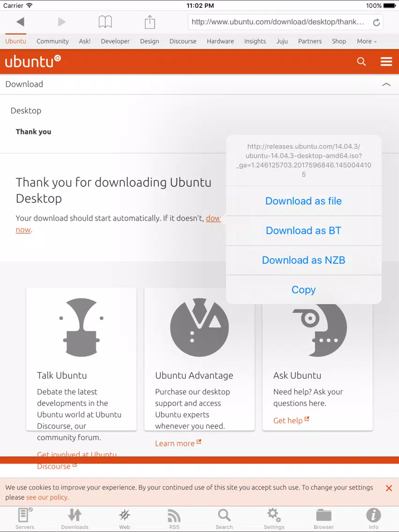Open the Design nav item
The width and height of the screenshot is (399, 532).
tap(150, 41)
